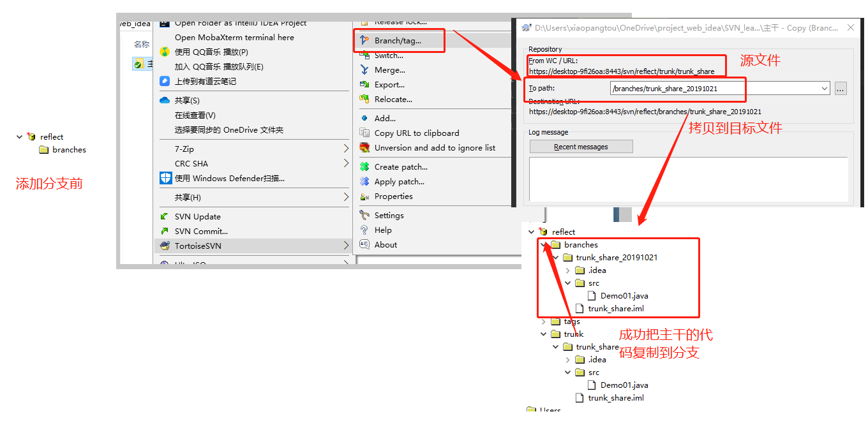868x421 pixels.
Task: Expand .idea under trunk_share_20191021
Action: coord(567,270)
